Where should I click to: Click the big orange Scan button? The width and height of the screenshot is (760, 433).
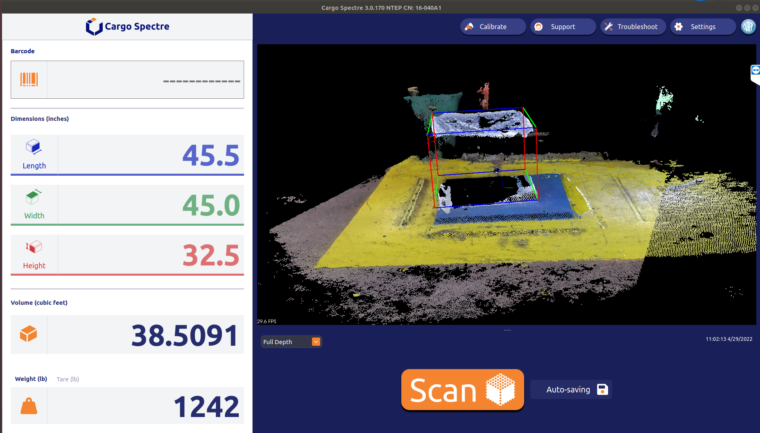pyautogui.click(x=462, y=390)
